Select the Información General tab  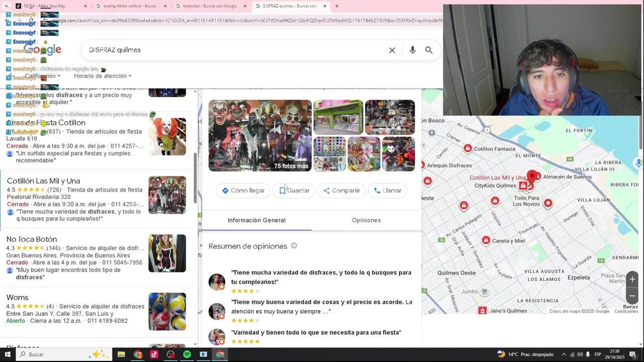point(257,220)
